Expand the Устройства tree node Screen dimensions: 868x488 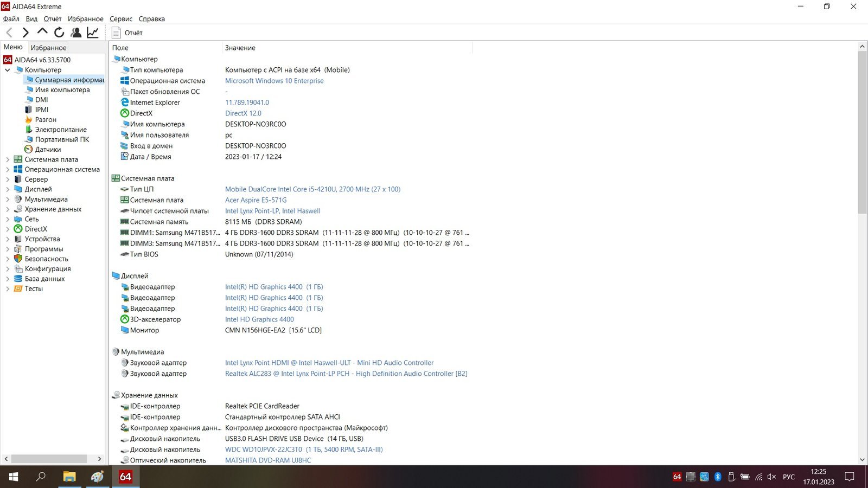(8, 239)
